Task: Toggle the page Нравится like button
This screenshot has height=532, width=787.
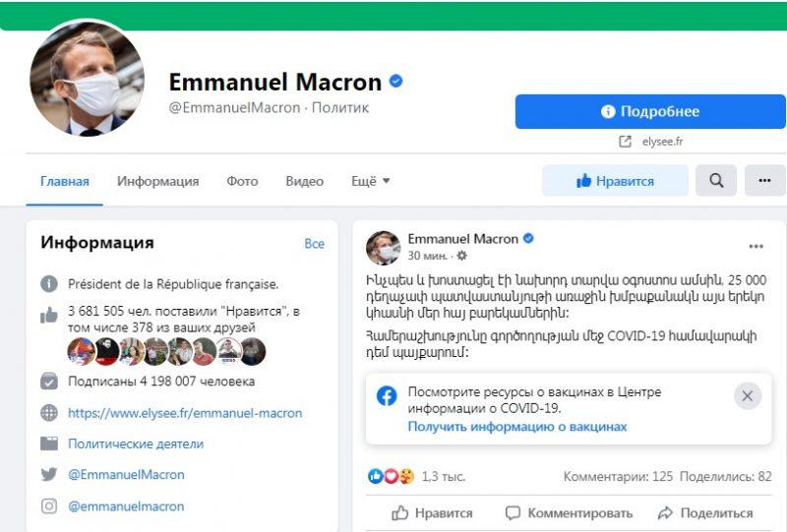Action: (x=615, y=181)
